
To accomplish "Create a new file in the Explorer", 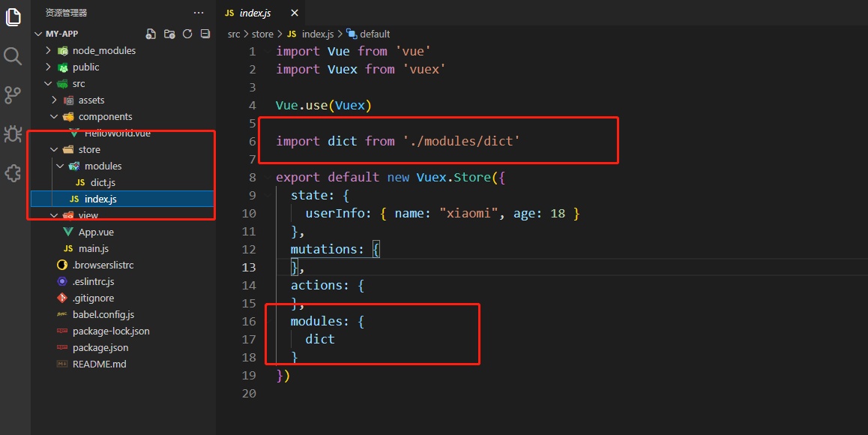I will (151, 33).
